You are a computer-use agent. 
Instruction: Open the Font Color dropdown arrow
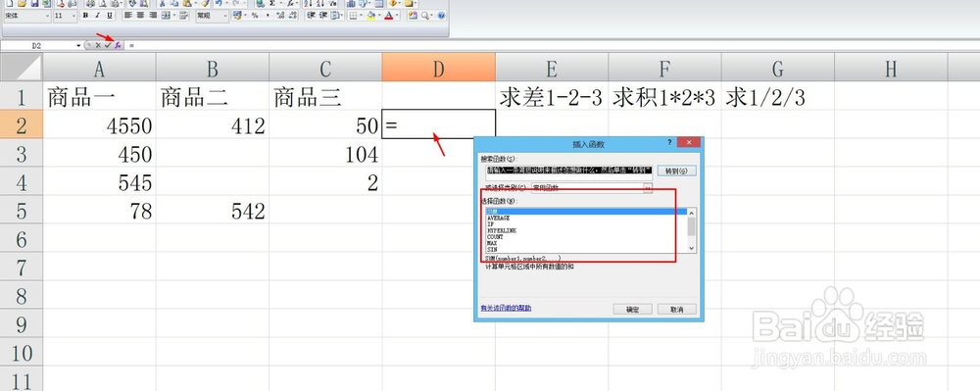397,15
